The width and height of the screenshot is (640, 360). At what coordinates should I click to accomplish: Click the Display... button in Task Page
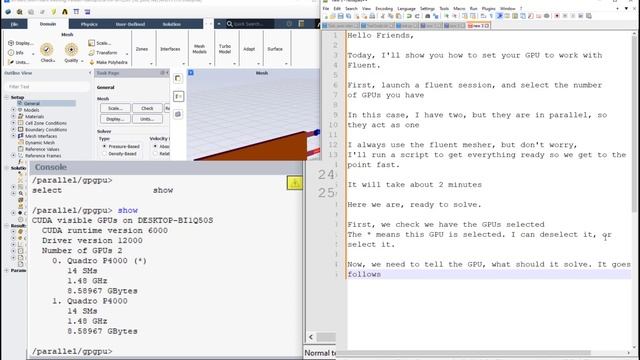point(116,119)
